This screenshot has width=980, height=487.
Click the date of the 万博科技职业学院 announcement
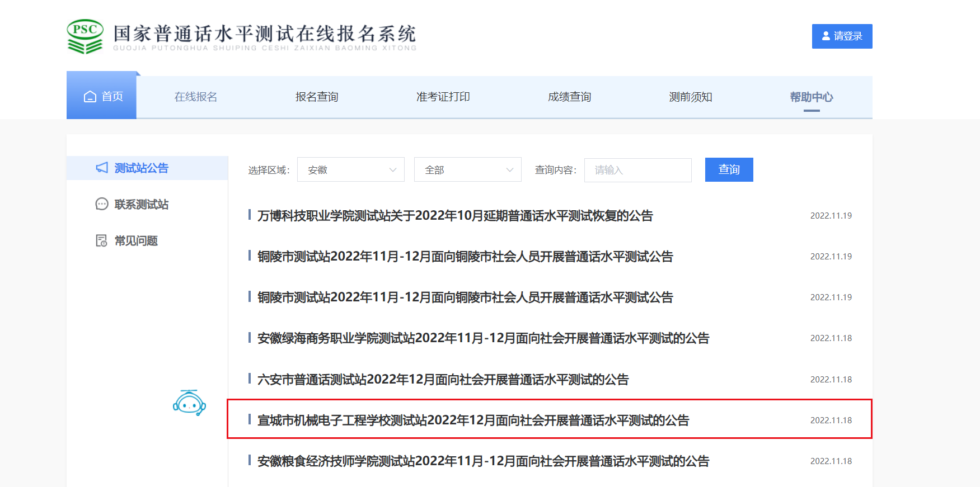tap(831, 216)
